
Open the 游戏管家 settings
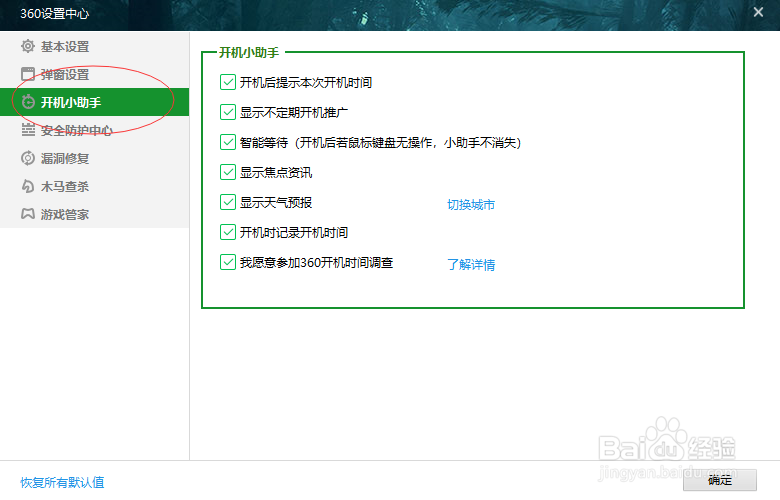tap(95, 214)
